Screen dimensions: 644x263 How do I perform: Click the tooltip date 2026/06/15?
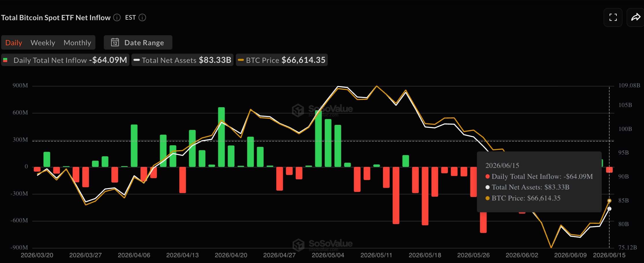502,166
